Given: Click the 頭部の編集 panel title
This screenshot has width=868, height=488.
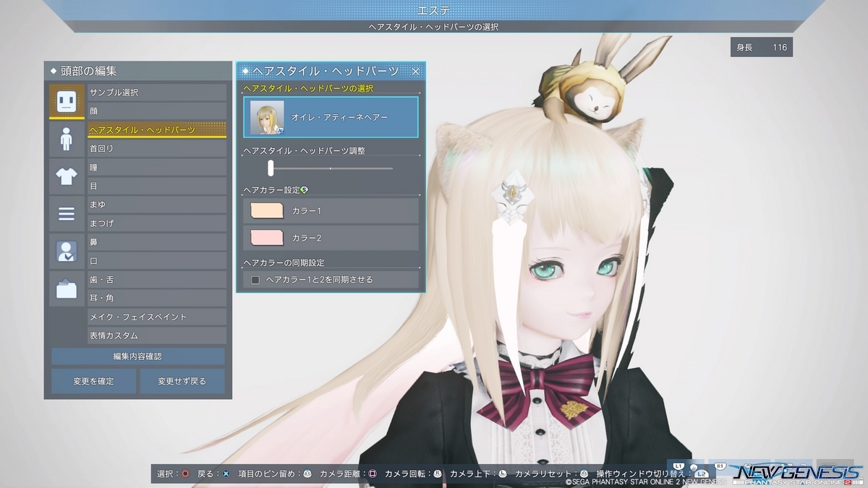Looking at the screenshot, I should [88, 71].
